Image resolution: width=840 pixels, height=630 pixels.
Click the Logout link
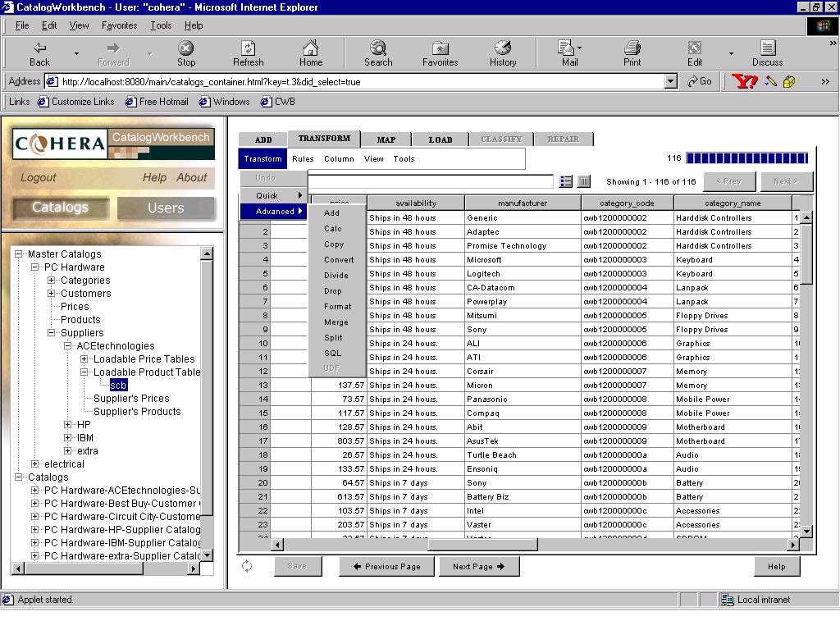(x=38, y=178)
